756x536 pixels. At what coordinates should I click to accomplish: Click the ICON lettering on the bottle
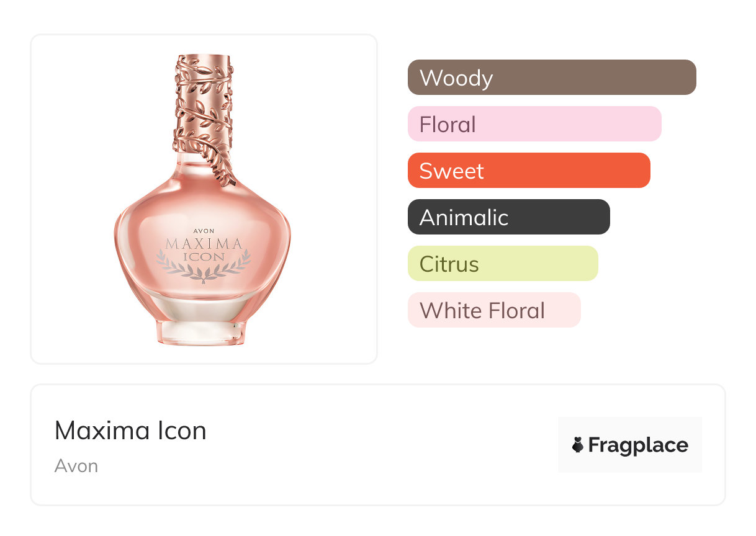click(204, 256)
